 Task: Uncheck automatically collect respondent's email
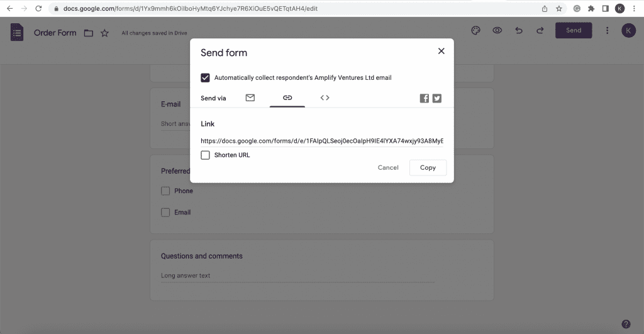tap(206, 77)
